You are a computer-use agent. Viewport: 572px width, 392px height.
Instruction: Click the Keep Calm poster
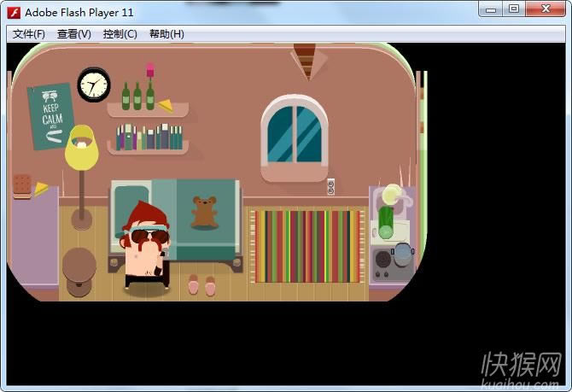(50, 115)
